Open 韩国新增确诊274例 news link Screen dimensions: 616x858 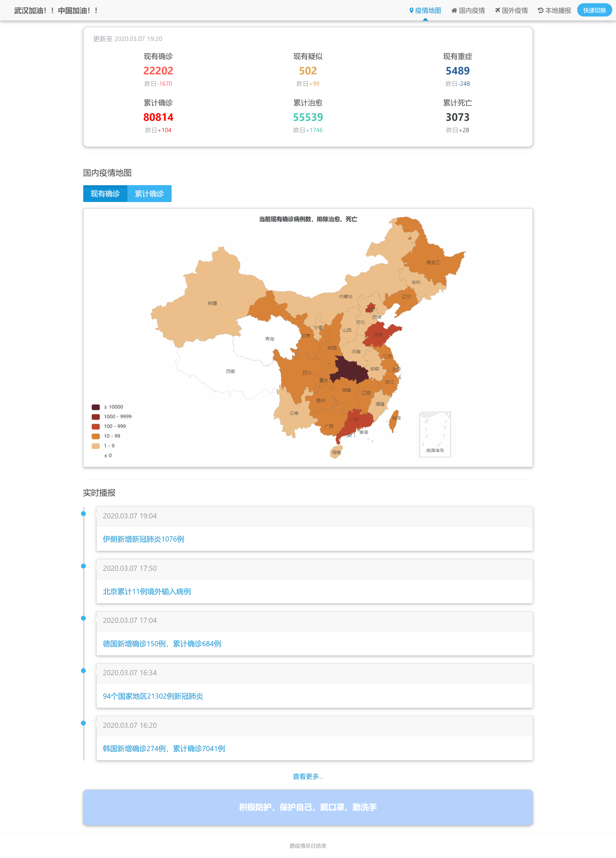pos(164,748)
